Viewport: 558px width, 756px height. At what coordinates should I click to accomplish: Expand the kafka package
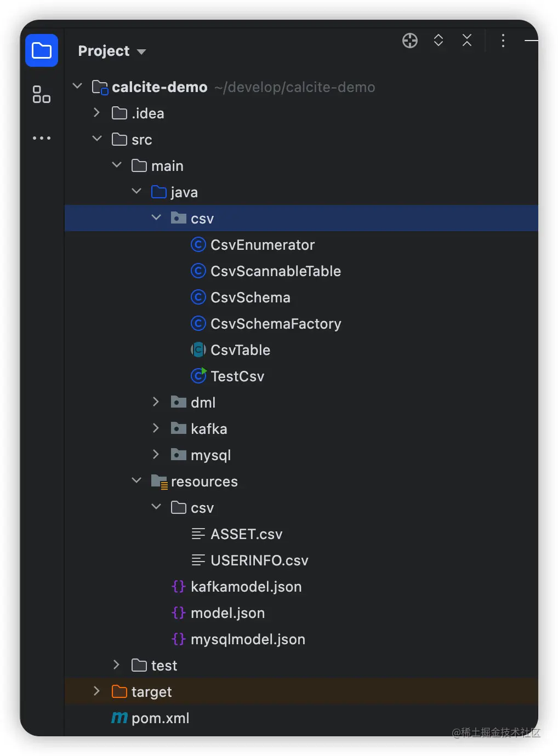156,428
